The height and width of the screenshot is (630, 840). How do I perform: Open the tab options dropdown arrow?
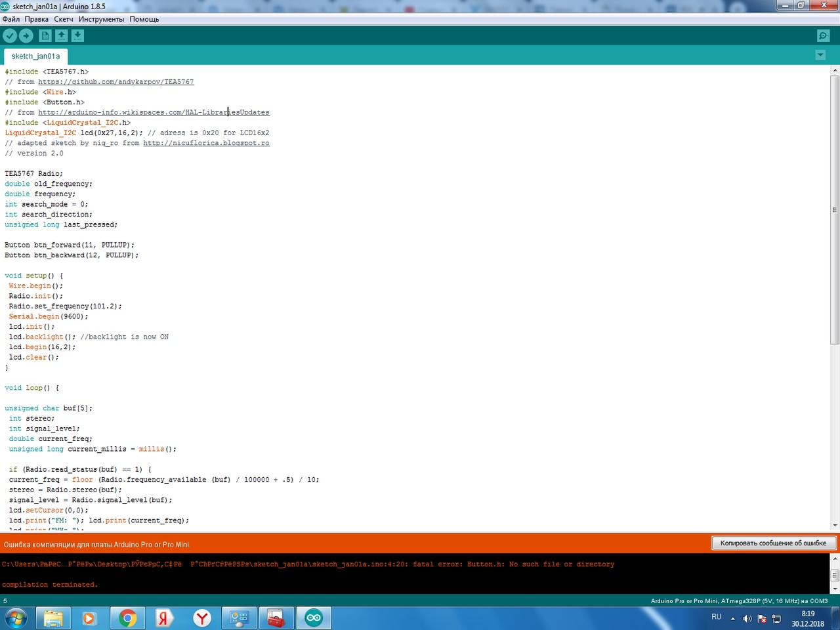point(820,55)
